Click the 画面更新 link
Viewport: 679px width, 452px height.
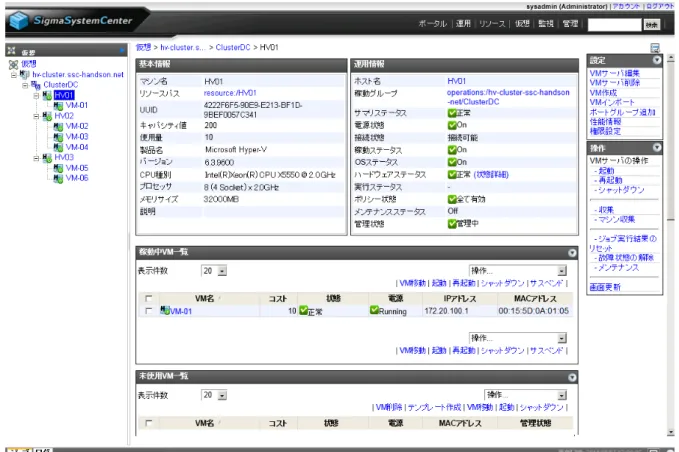coord(605,287)
